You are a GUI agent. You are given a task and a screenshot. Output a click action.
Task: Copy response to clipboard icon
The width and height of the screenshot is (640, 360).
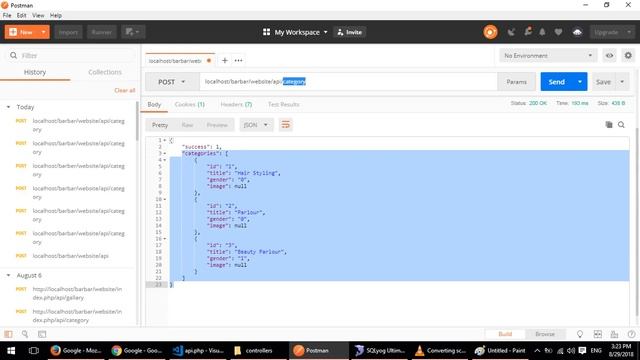click(x=609, y=124)
